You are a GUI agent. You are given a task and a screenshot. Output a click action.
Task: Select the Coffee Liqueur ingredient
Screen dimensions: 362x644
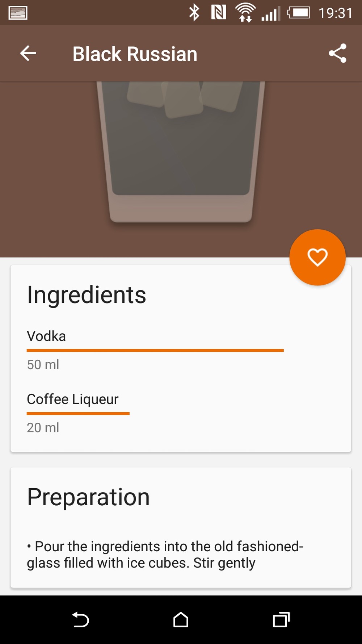72,399
